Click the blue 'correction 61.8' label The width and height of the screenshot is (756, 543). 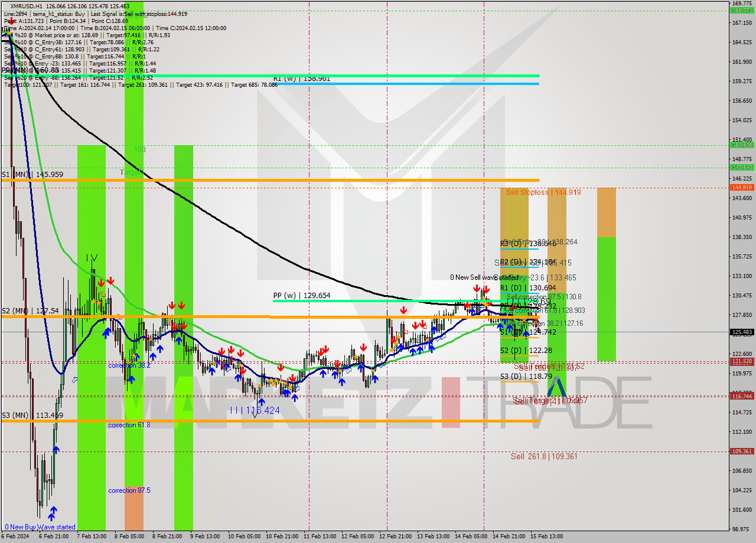click(129, 425)
